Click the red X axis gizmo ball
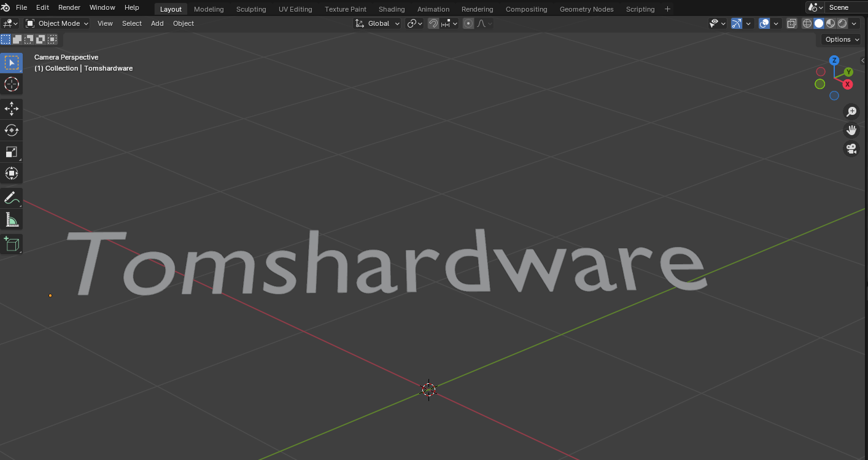This screenshot has width=868, height=460. pyautogui.click(x=848, y=84)
